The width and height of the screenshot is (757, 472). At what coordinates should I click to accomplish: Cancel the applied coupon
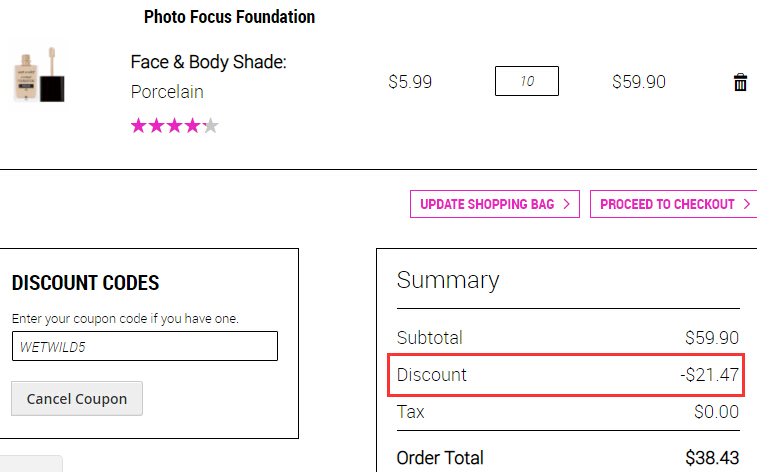tap(77, 399)
